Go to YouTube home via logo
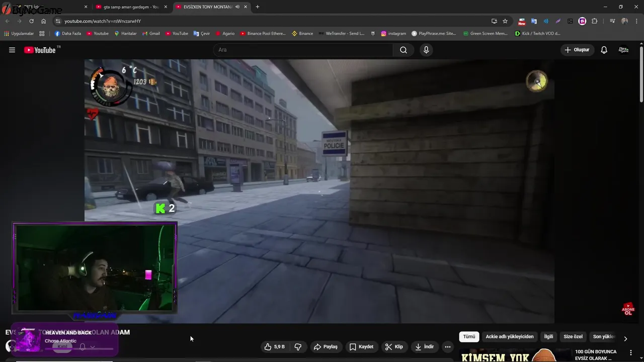The width and height of the screenshot is (644, 362). coord(40,50)
